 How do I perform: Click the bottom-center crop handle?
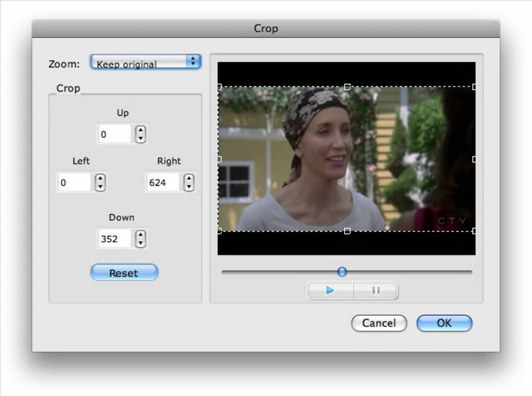tap(347, 231)
